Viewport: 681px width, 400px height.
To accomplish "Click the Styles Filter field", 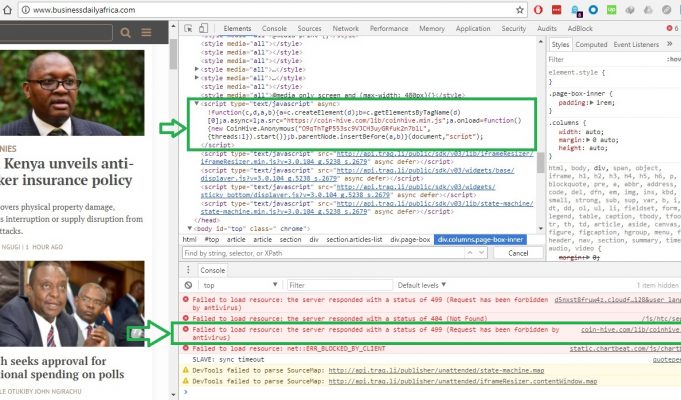I will (606, 60).
